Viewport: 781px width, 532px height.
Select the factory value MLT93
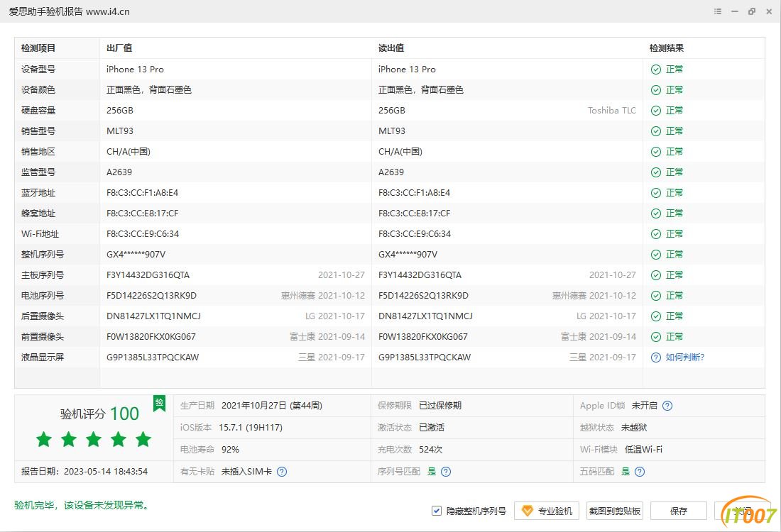tap(119, 131)
